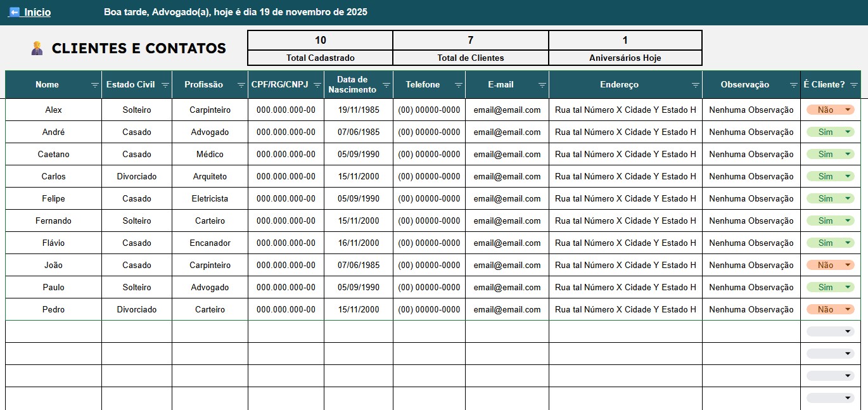Click the Observação column filter icon

(794, 85)
